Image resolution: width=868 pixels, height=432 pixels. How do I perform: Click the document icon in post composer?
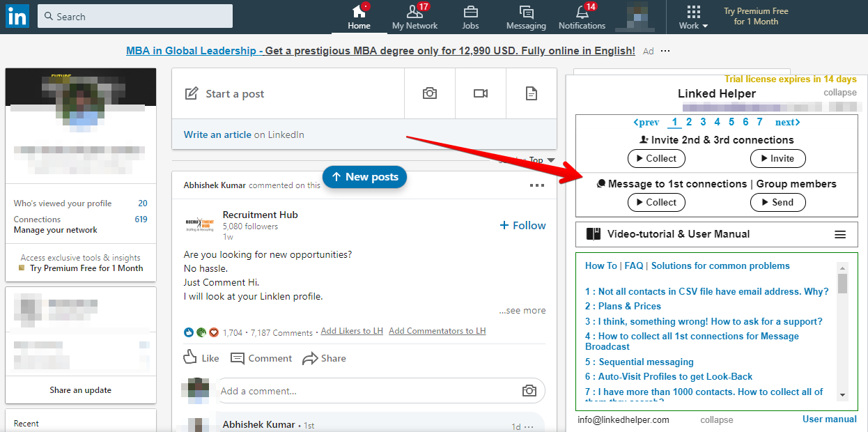[532, 93]
